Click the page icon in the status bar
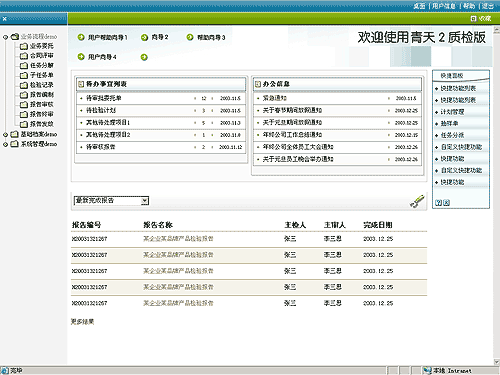 (x=5, y=371)
